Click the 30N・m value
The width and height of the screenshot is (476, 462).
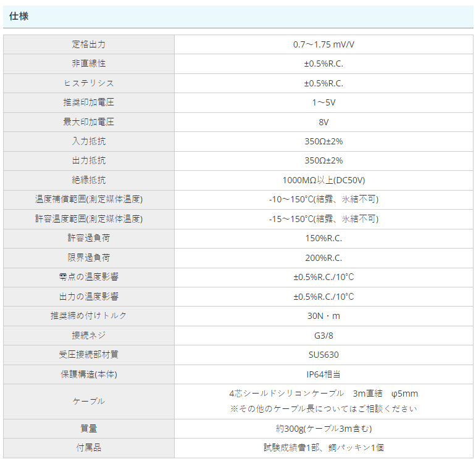[x=324, y=316]
